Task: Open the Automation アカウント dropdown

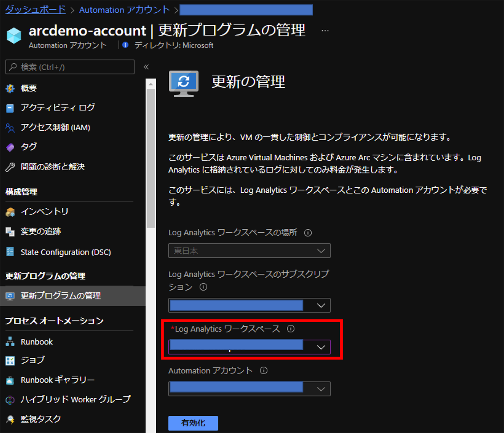Action: (249, 388)
